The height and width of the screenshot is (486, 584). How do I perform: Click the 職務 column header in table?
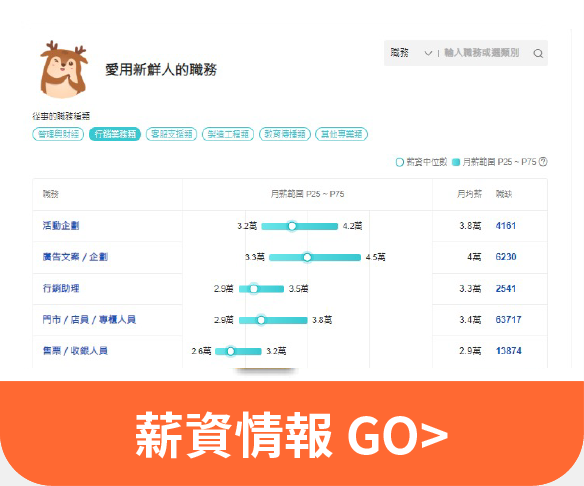[51, 194]
